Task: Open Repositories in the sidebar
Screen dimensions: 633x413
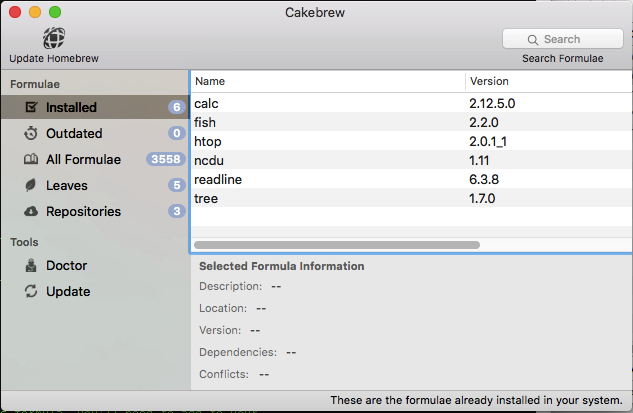Action: click(x=95, y=211)
